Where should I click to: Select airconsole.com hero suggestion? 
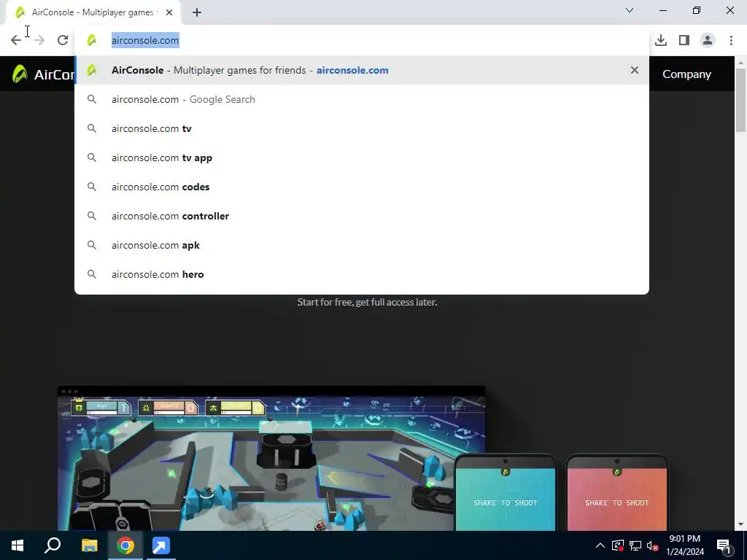pyautogui.click(x=362, y=274)
